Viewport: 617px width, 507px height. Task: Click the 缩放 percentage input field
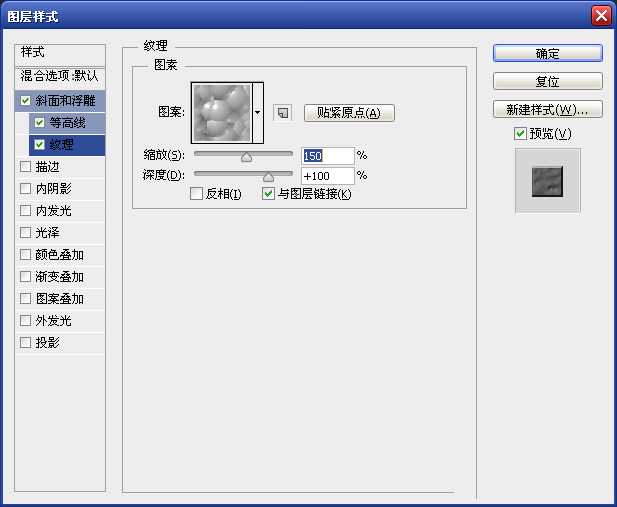[x=327, y=156]
